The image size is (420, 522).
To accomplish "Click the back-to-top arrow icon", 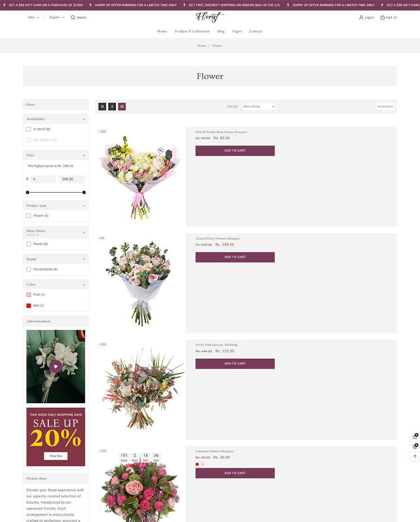I will tap(415, 456).
